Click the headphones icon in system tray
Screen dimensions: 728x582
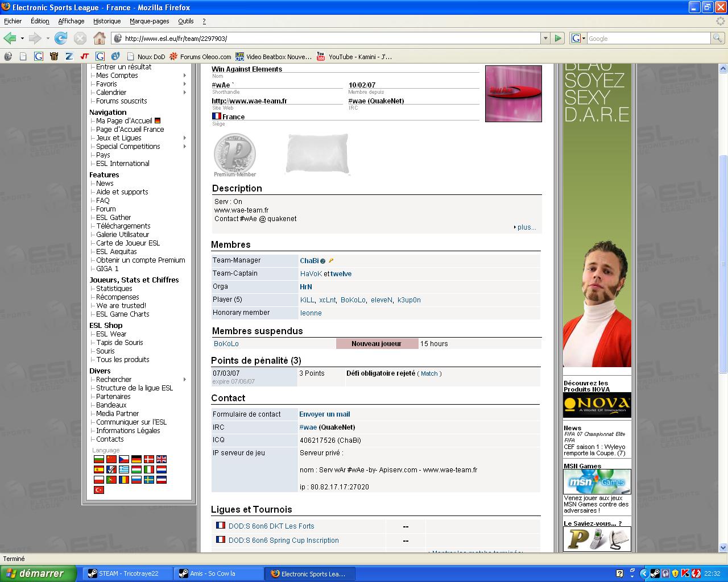click(x=665, y=573)
